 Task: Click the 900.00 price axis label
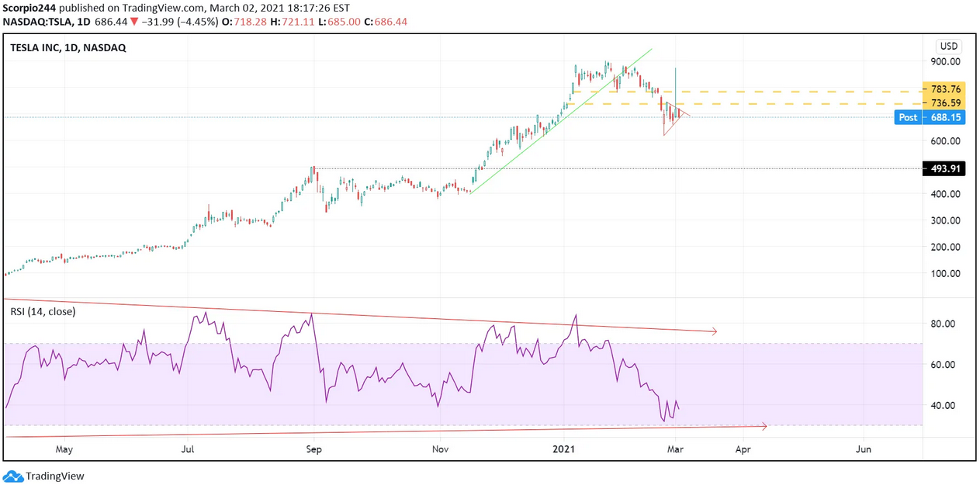944,62
